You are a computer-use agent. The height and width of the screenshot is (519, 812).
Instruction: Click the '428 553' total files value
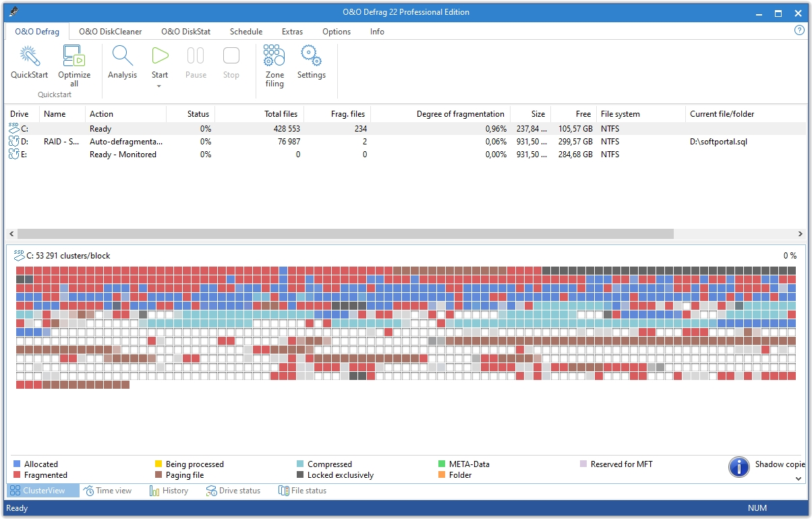[287, 129]
